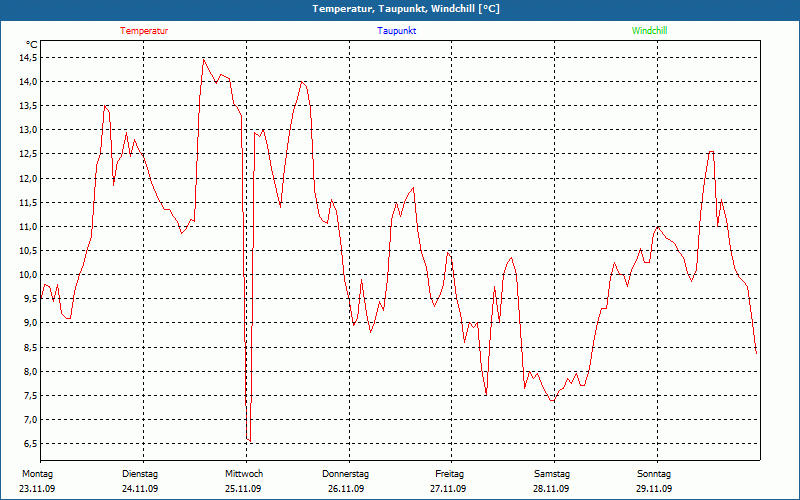Click the Mittwoch day label
Viewport: 800px width, 500px height.
[x=244, y=474]
